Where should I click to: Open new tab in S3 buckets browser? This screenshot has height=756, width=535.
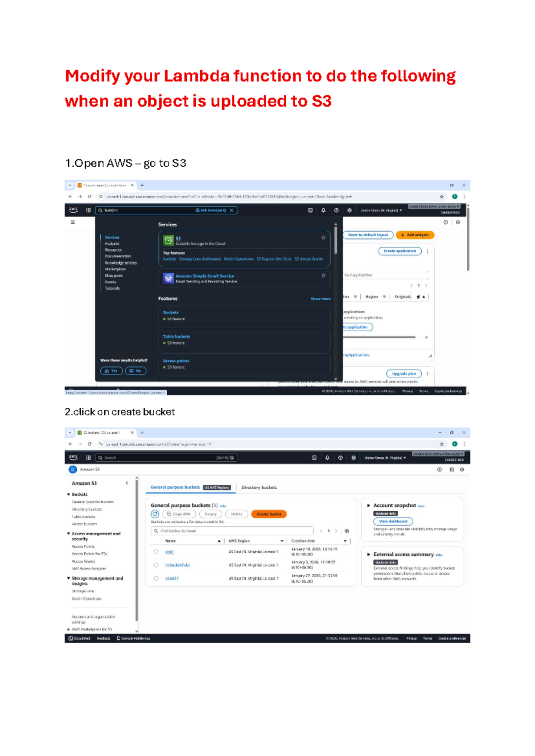pyautogui.click(x=142, y=432)
